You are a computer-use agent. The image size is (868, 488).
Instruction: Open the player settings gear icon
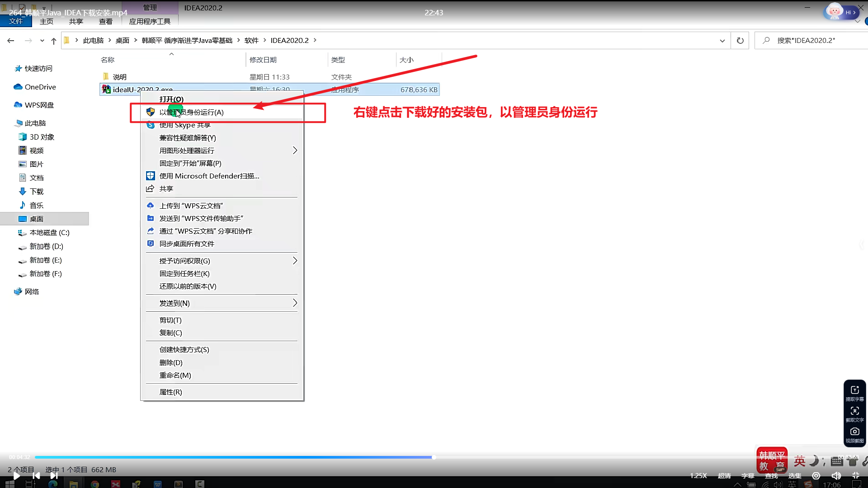(x=816, y=475)
